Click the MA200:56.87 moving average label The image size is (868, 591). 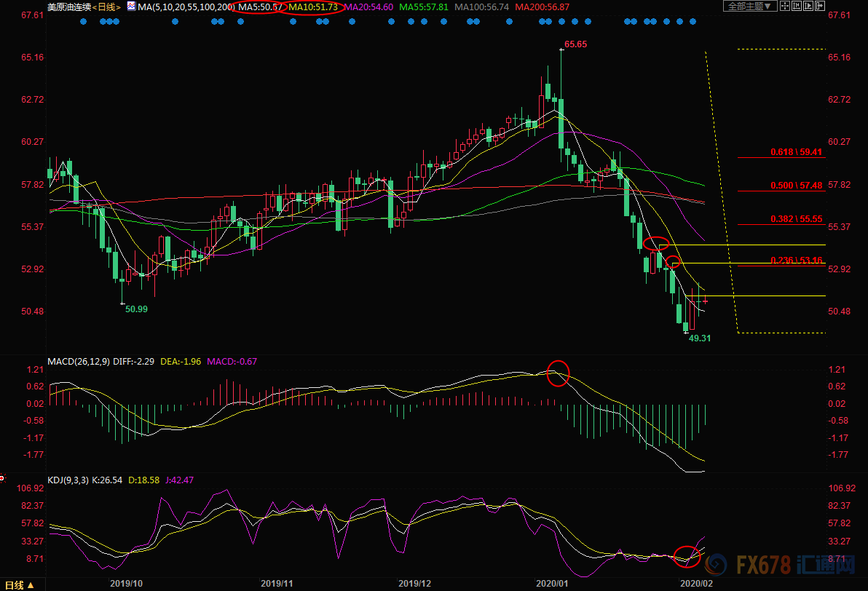click(542, 7)
